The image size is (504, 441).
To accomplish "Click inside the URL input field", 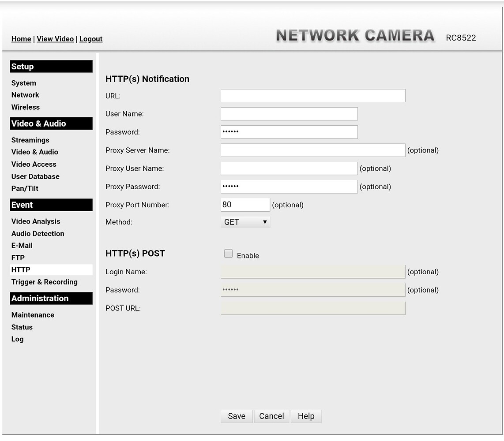I will click(312, 95).
